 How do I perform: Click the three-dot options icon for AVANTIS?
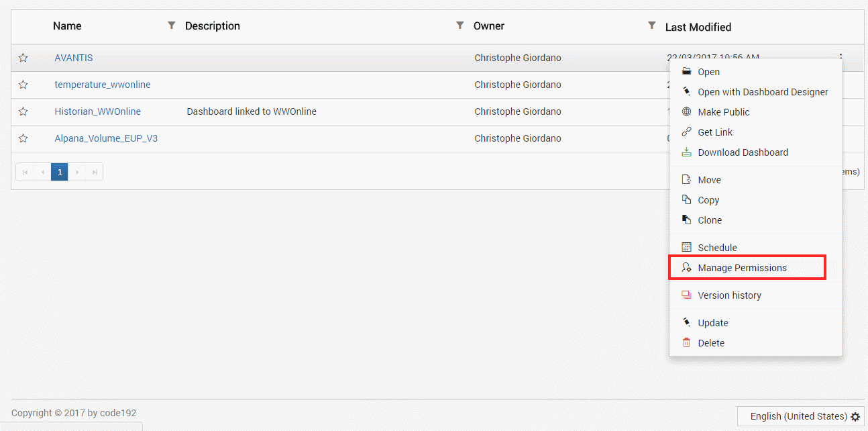point(840,58)
